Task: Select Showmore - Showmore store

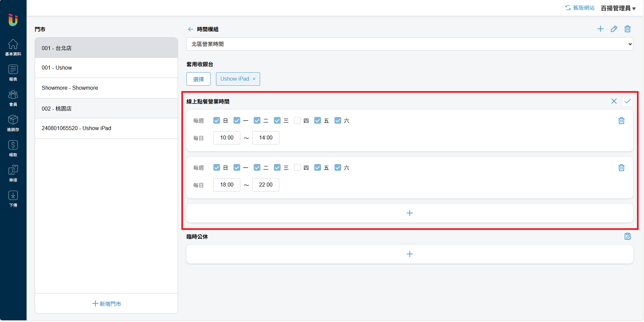Action: pyautogui.click(x=106, y=88)
